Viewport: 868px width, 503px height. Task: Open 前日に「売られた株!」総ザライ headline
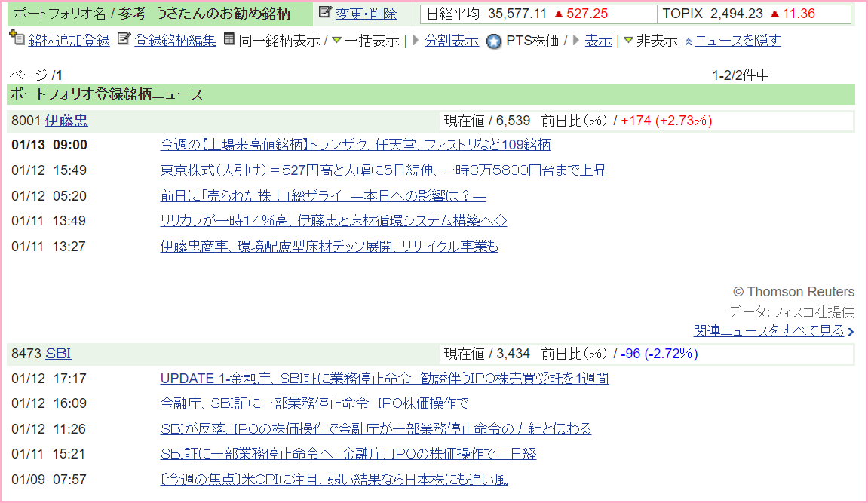point(323,196)
